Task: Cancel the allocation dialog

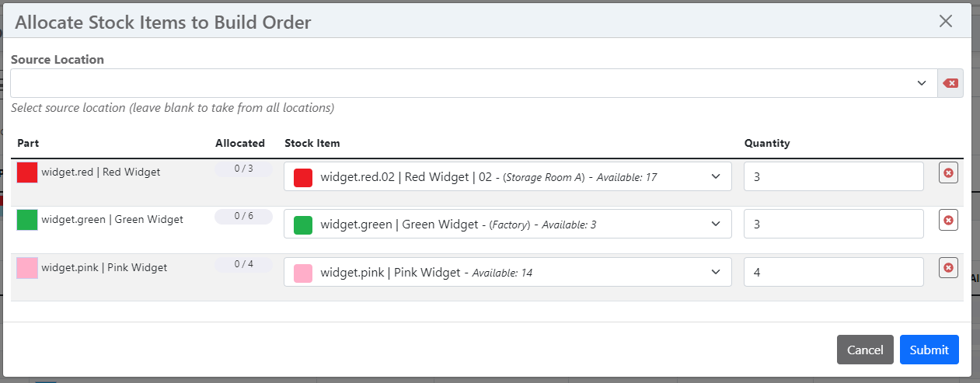Action: (x=865, y=350)
